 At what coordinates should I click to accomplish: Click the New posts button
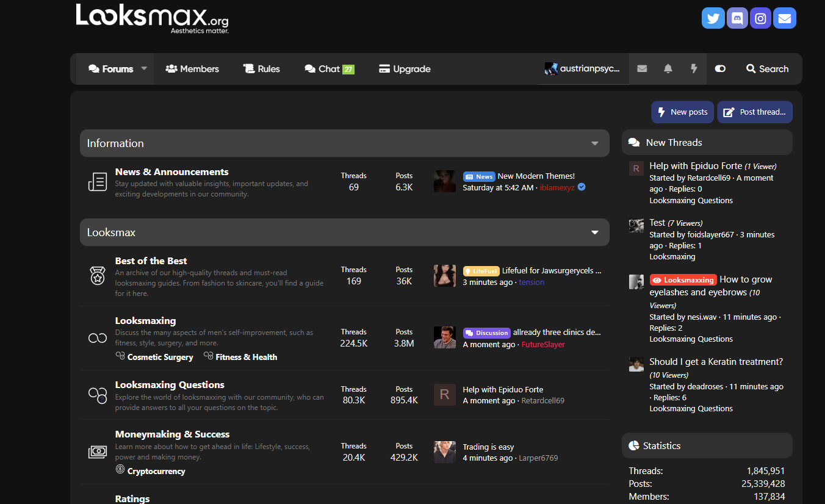(x=682, y=112)
